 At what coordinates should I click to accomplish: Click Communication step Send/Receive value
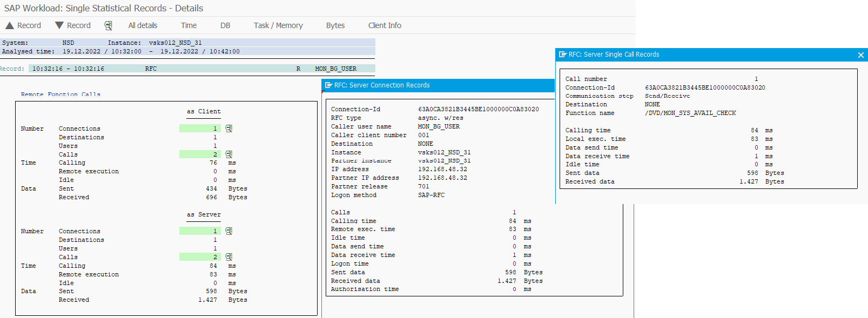(x=667, y=96)
